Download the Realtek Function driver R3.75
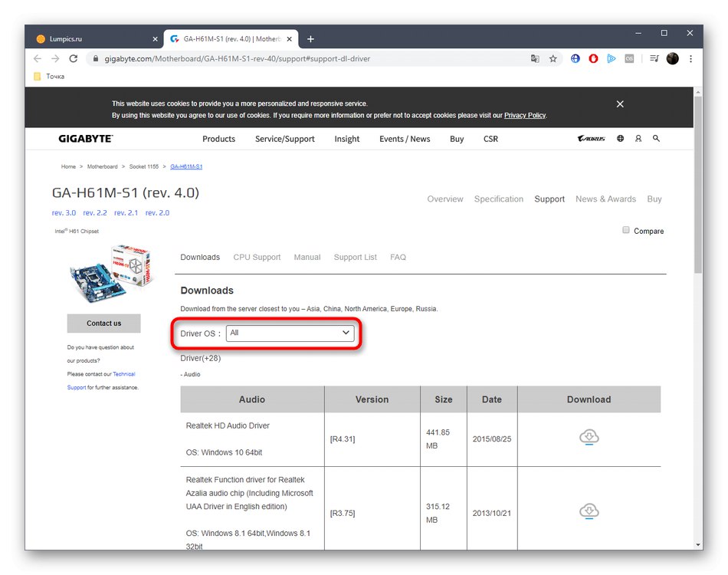The image size is (728, 575). click(x=589, y=511)
